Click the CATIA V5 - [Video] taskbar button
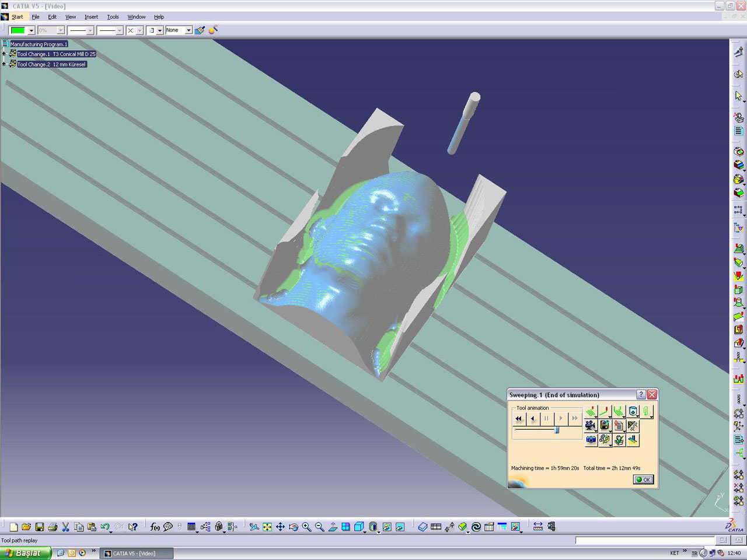 click(137, 553)
